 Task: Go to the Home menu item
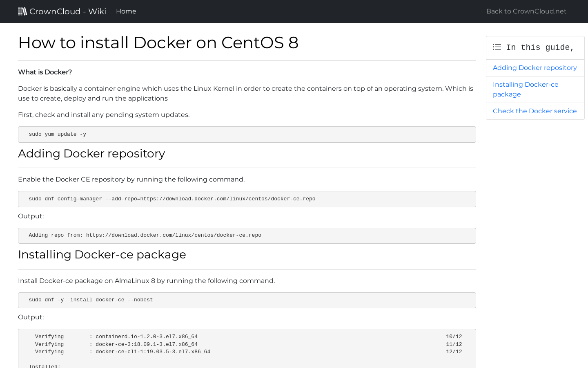point(126,11)
